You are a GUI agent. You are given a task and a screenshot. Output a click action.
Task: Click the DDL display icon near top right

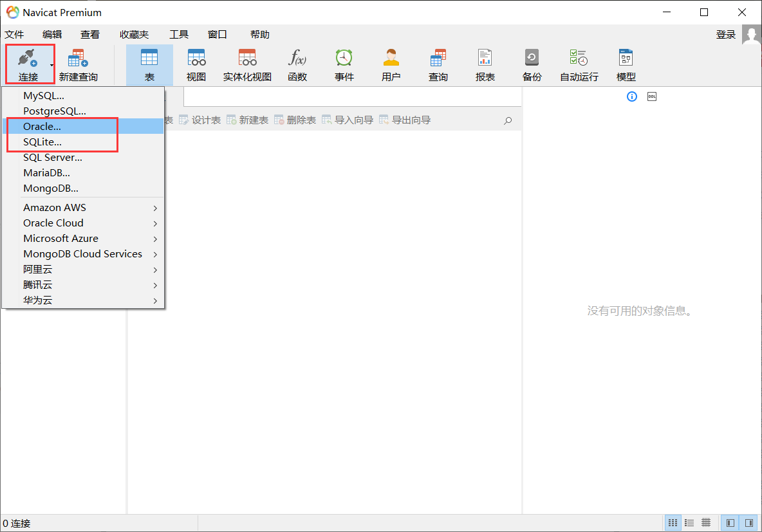tap(651, 96)
